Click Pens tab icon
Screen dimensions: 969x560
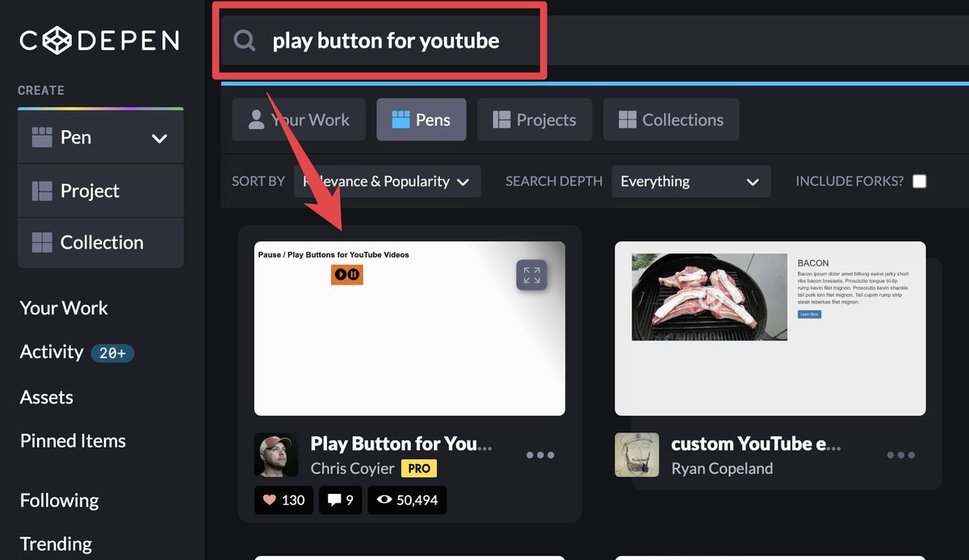click(x=401, y=119)
